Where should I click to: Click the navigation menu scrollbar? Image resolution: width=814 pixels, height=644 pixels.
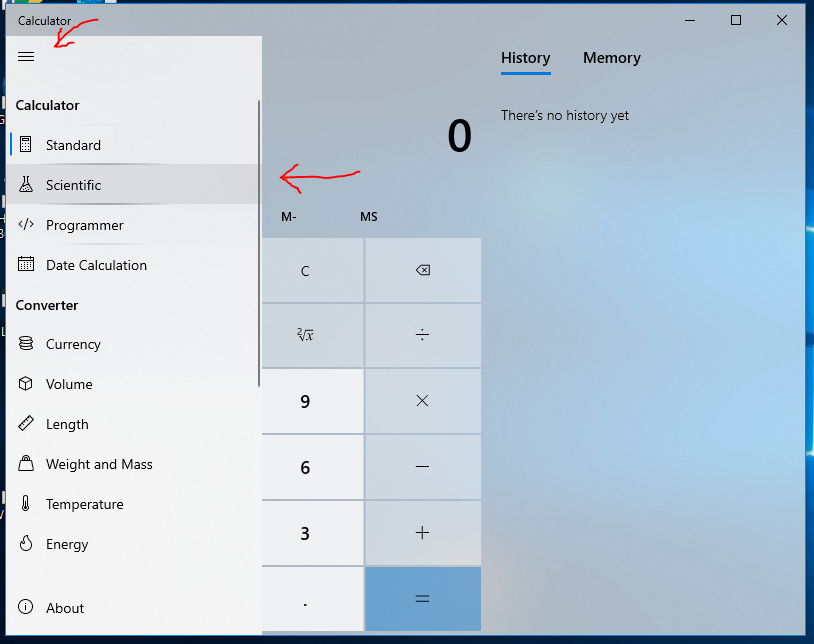259,244
